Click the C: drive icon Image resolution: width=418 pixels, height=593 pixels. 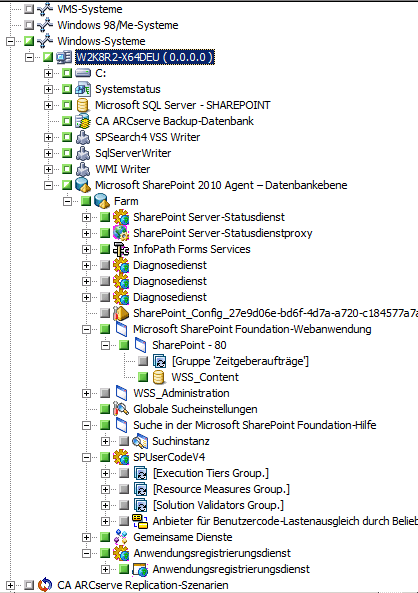[83, 73]
